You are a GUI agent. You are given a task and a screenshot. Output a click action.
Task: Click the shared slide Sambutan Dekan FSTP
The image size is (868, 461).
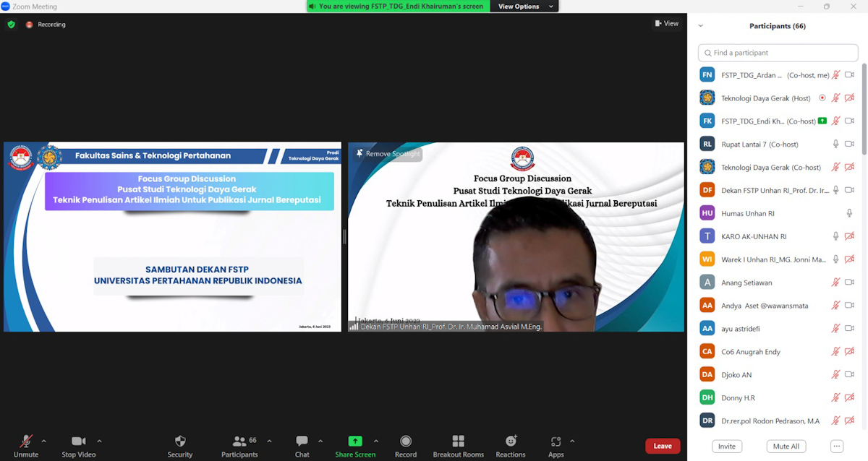pos(172,237)
